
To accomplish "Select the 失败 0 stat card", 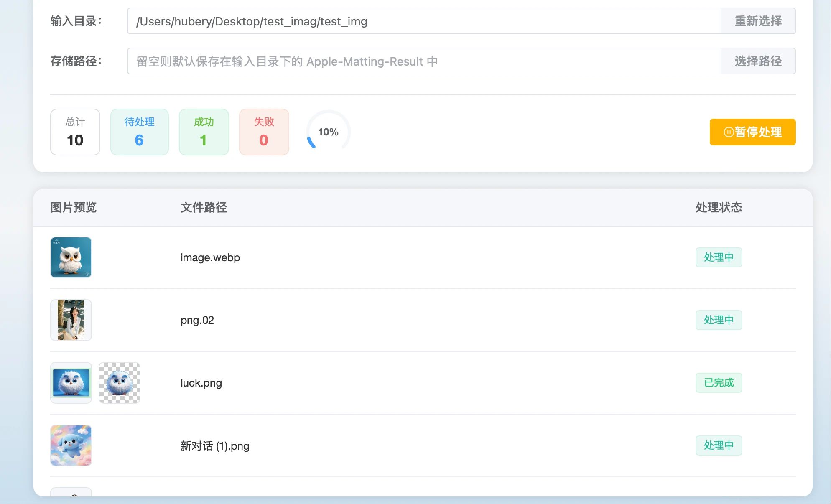I will (264, 132).
